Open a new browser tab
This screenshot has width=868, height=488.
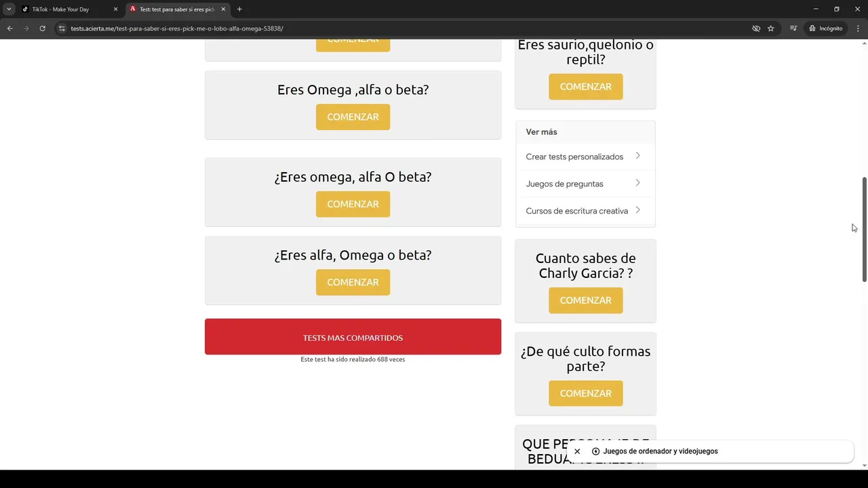point(239,9)
